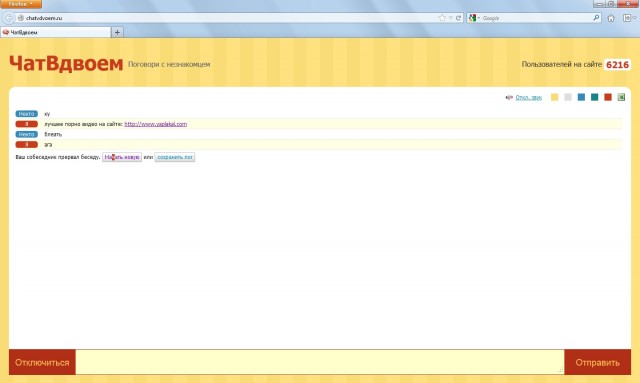Open the Firefox menu button

coord(20,4)
